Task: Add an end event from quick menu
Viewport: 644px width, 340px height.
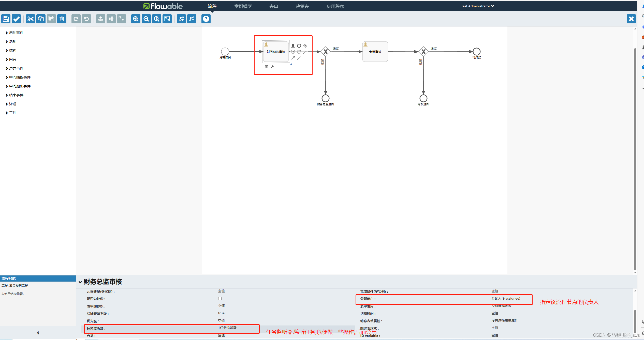Action: pos(299,46)
